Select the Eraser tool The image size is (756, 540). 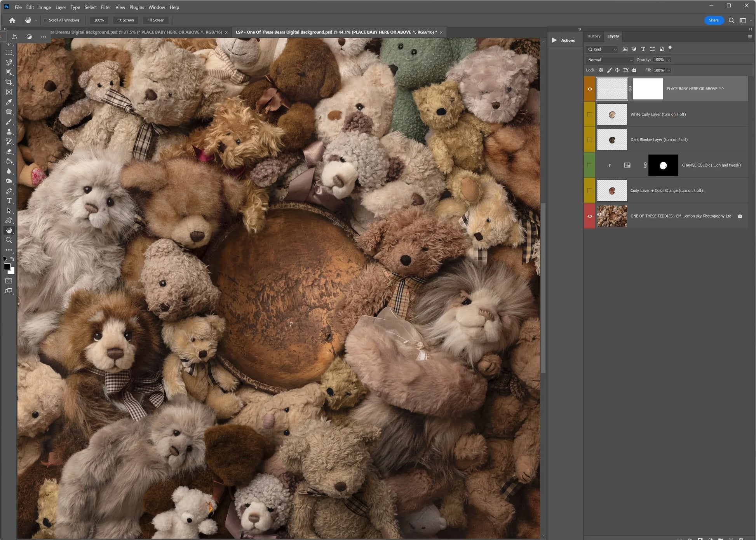point(9,152)
